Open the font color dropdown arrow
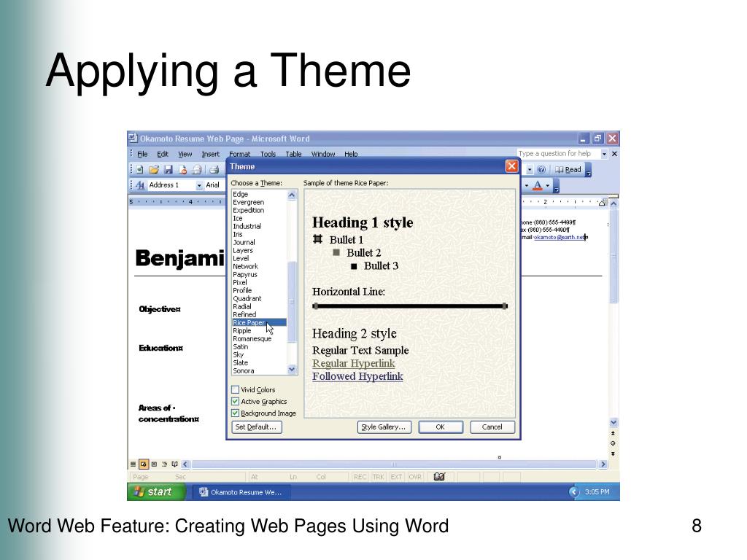747x560 pixels. [x=548, y=185]
